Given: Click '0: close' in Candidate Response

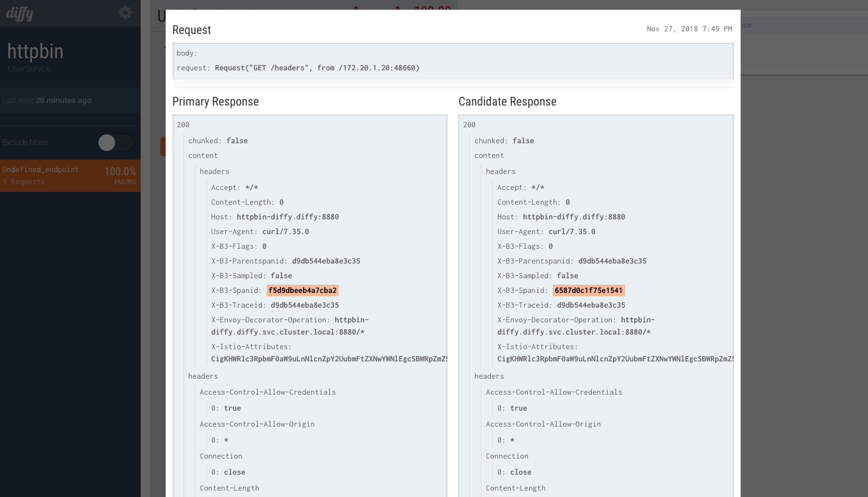Looking at the screenshot, I should [515, 472].
